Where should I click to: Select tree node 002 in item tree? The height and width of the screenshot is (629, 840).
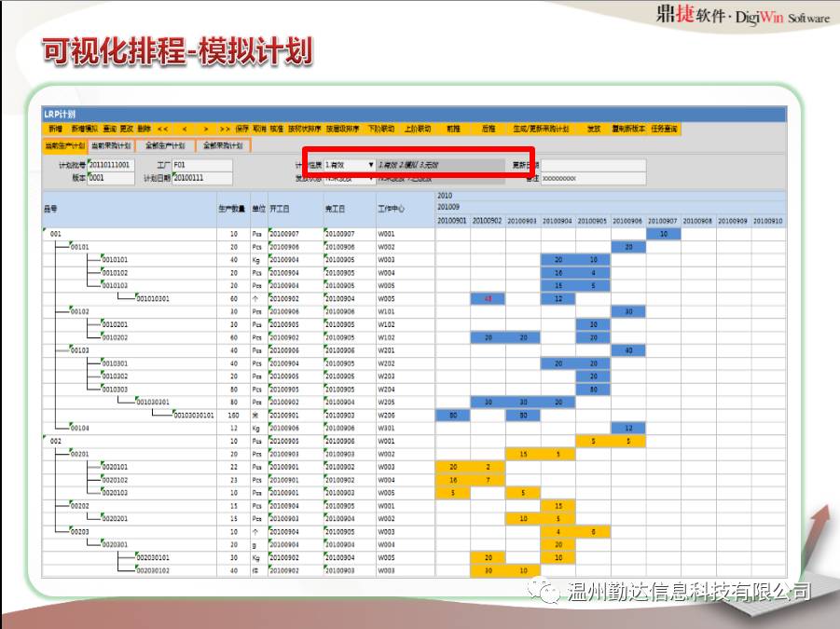56,441
